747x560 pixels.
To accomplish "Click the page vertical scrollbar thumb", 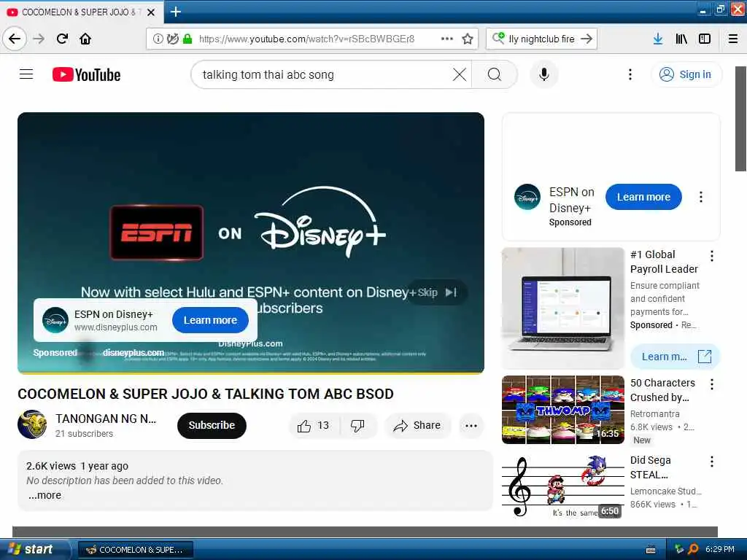I will (741, 119).
